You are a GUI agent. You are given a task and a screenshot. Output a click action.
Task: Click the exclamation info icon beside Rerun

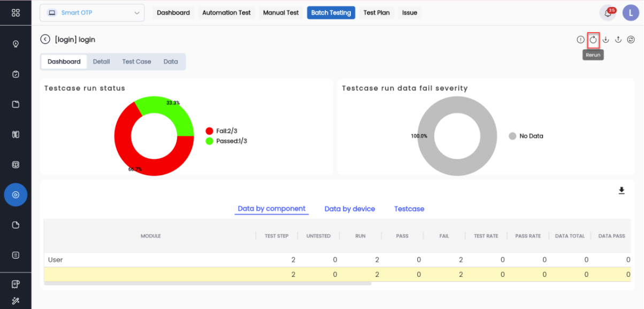[580, 40]
